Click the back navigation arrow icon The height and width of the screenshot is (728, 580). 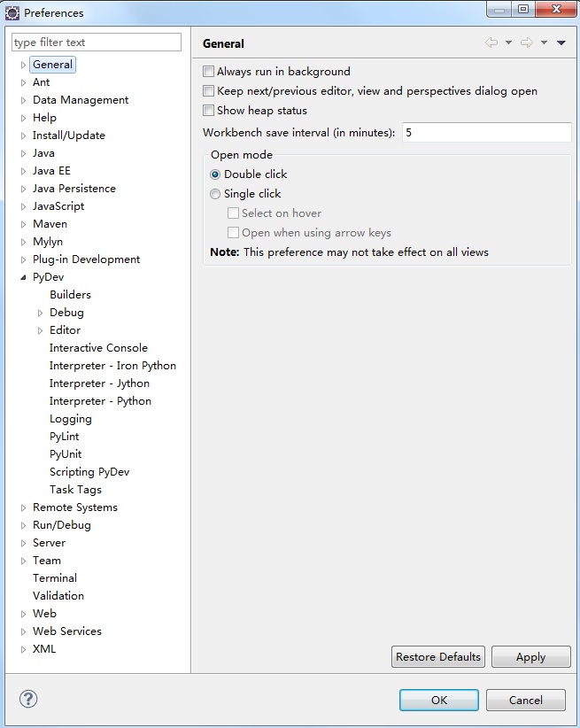[x=491, y=43]
